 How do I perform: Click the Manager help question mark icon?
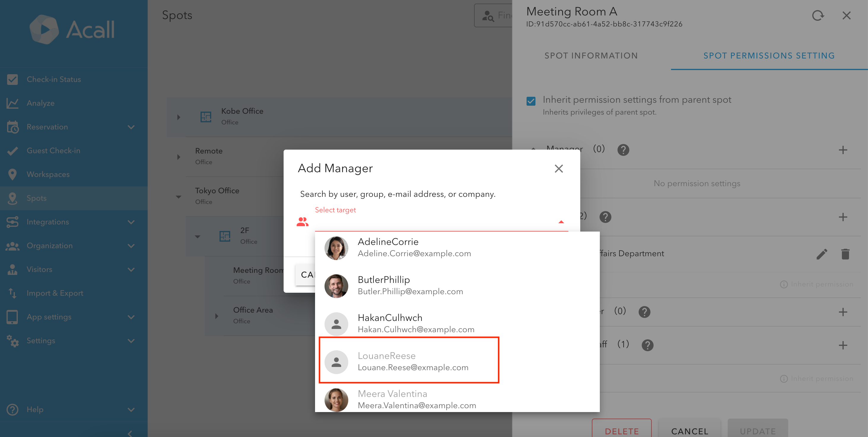coord(623,150)
